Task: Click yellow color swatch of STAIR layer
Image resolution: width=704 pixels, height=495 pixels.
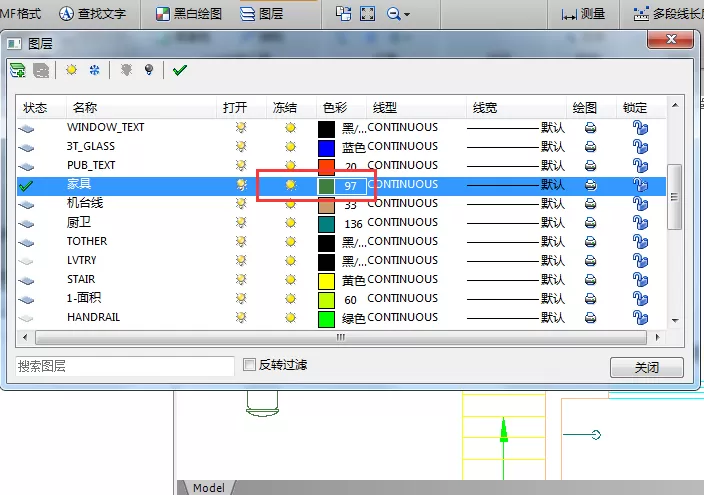Action: pyautogui.click(x=326, y=281)
